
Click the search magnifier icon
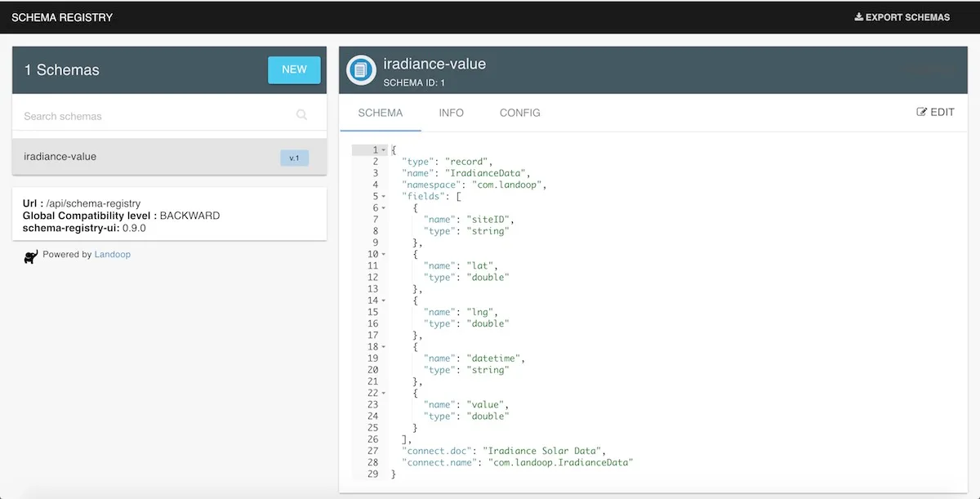point(301,115)
